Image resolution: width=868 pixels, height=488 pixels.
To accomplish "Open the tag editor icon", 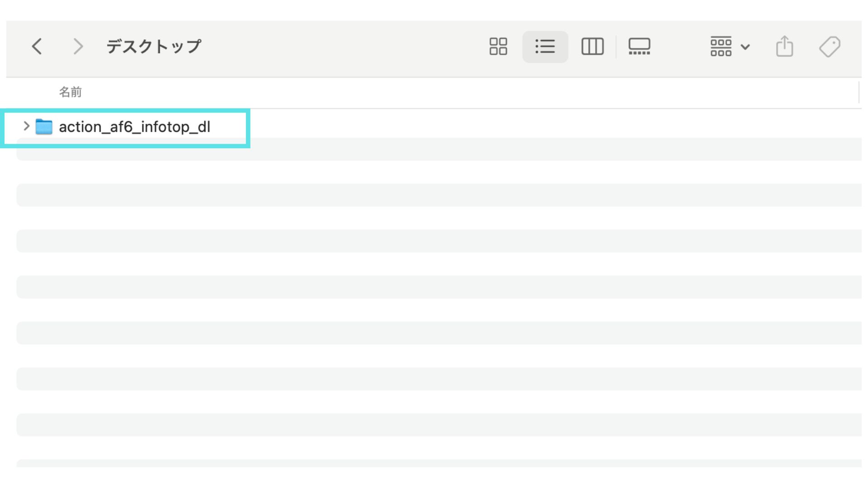I will tap(830, 46).
